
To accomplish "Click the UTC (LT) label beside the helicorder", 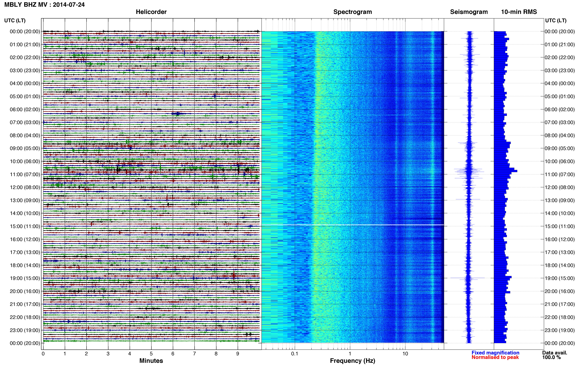I will (x=15, y=20).
